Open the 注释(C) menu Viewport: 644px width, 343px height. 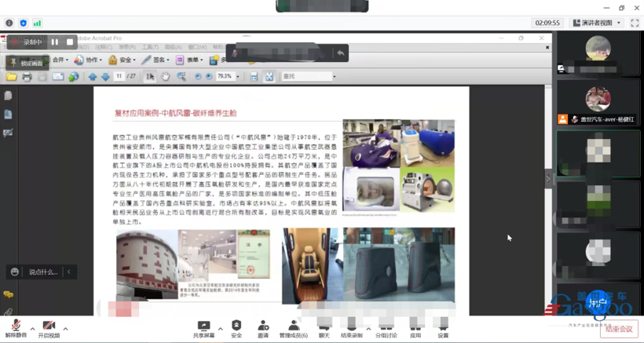[x=104, y=47]
